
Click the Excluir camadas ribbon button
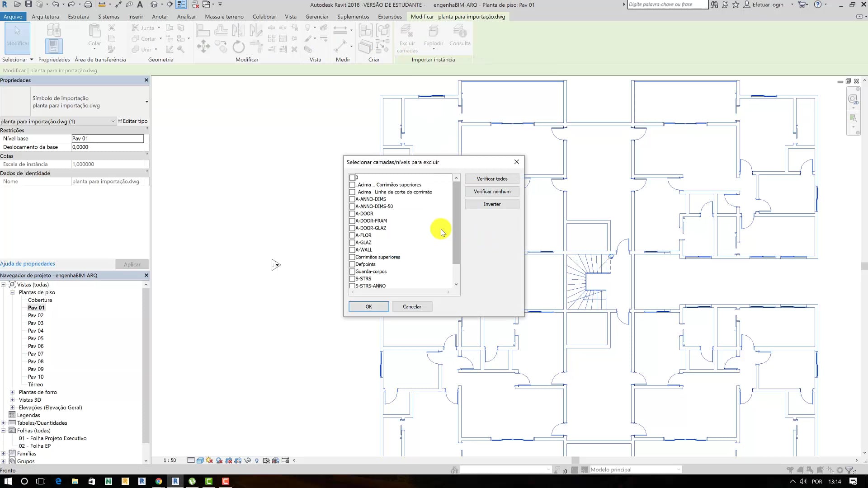pos(407,38)
